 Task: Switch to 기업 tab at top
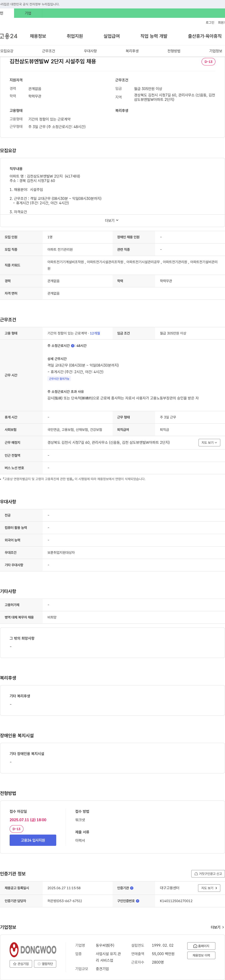[x=28, y=13]
